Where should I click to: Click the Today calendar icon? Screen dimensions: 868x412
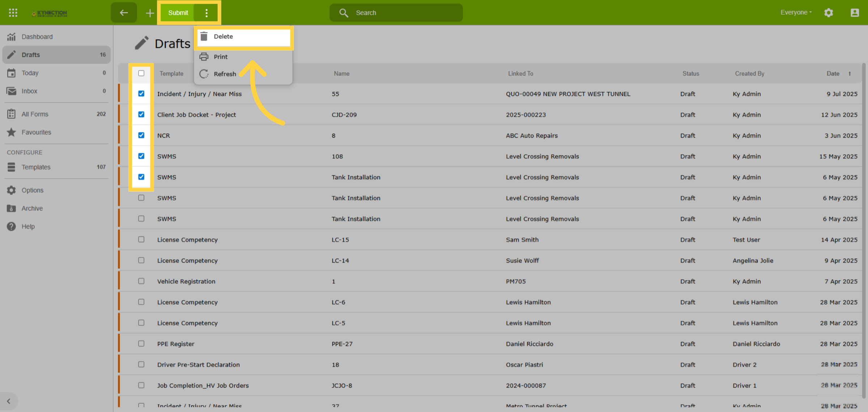(12, 73)
